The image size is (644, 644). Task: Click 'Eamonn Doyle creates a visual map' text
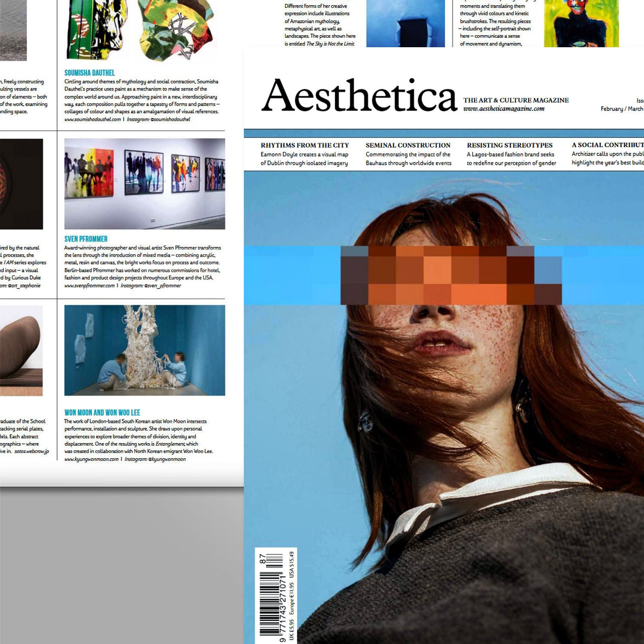tap(304, 155)
